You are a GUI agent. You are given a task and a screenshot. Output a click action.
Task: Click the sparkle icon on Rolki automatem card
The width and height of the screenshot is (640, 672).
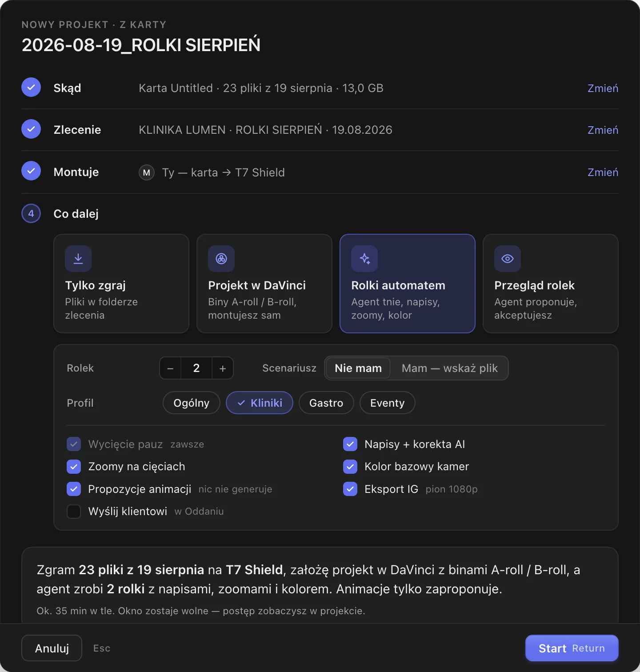click(x=364, y=259)
